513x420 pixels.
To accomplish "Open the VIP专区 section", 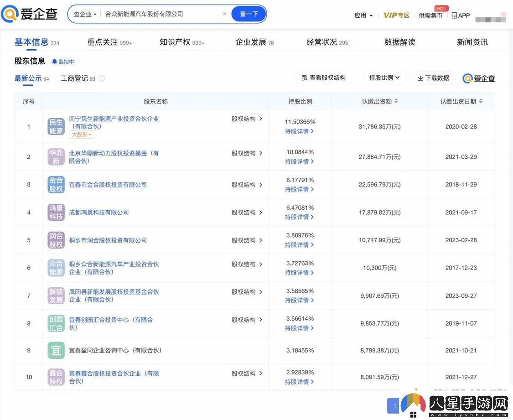I will [396, 15].
